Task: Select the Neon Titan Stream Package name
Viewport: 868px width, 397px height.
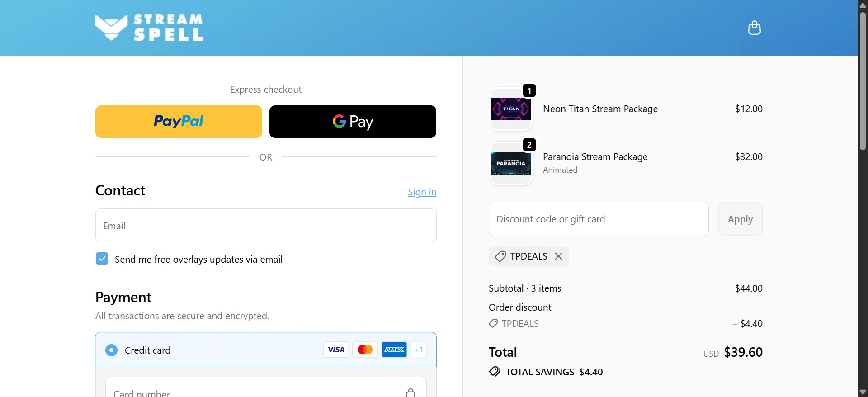Action: 600,109
